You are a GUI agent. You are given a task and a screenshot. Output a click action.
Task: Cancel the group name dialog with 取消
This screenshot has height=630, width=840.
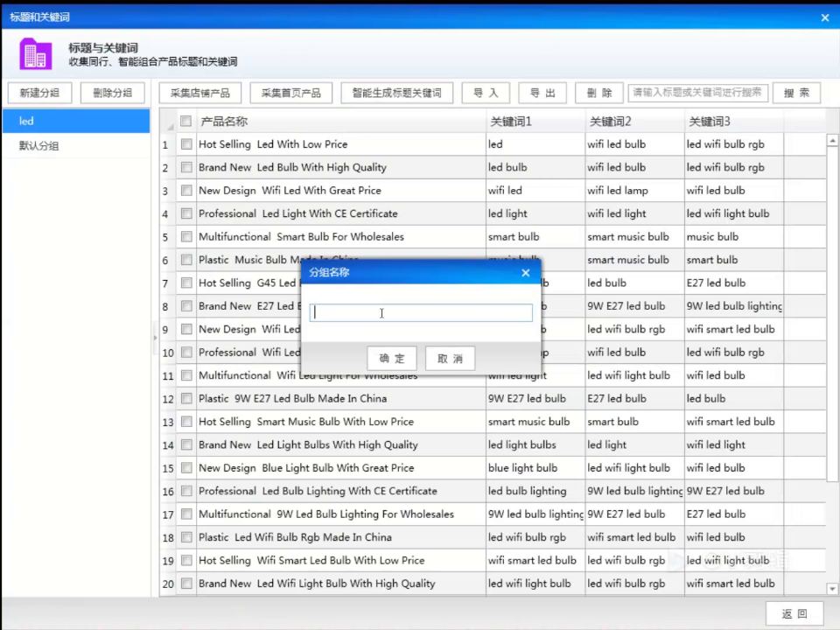pos(450,359)
